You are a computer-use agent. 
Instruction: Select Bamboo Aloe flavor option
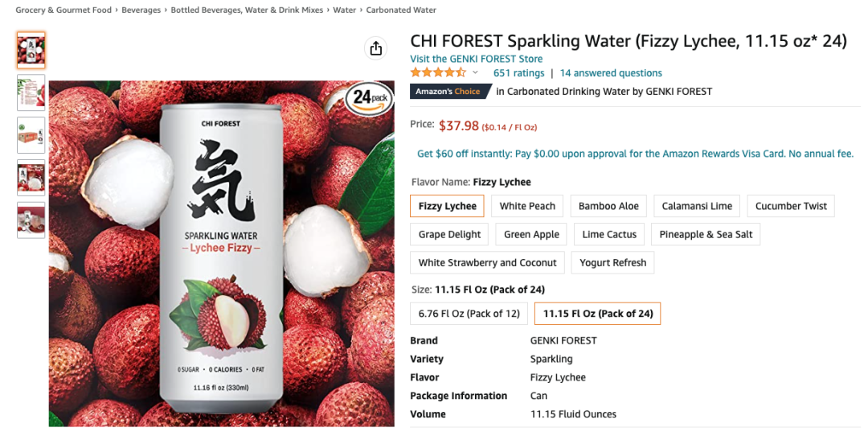[x=608, y=206]
